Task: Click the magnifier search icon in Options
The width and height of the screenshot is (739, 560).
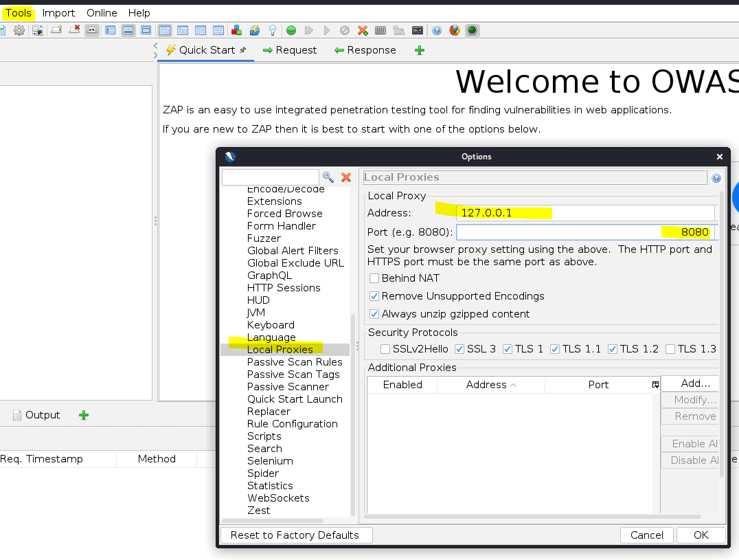Action: (x=328, y=177)
